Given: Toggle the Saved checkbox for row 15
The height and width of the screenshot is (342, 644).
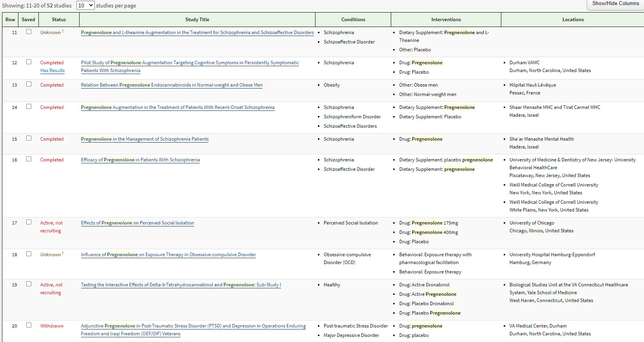Looking at the screenshot, I should (29, 138).
